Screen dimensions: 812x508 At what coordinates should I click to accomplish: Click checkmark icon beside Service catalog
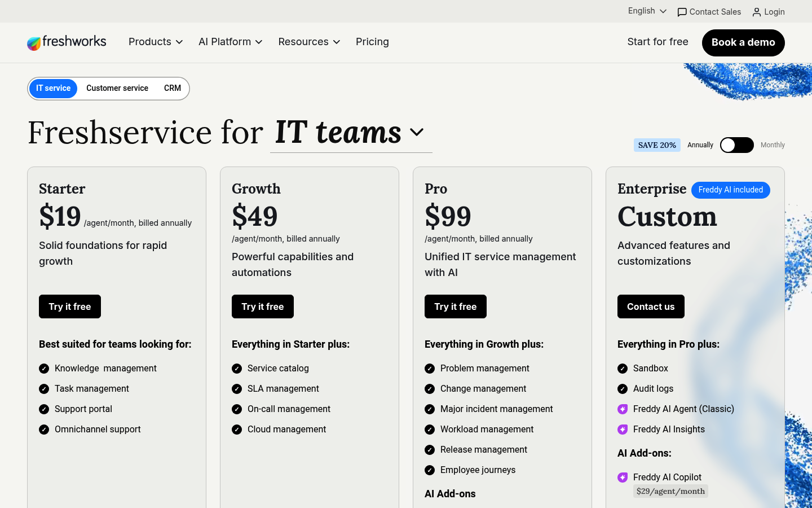[237, 369]
